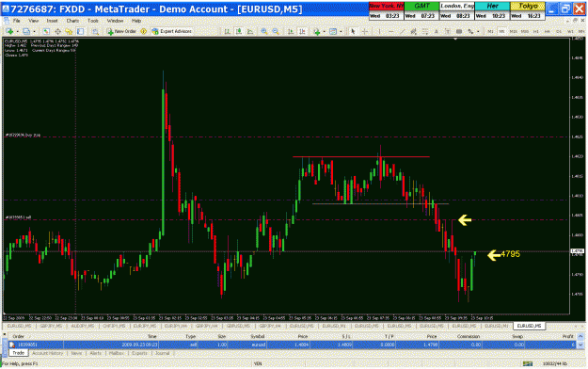The width and height of the screenshot is (588, 369).
Task: Select the Fibonacci Retracement tool
Action: [425, 31]
